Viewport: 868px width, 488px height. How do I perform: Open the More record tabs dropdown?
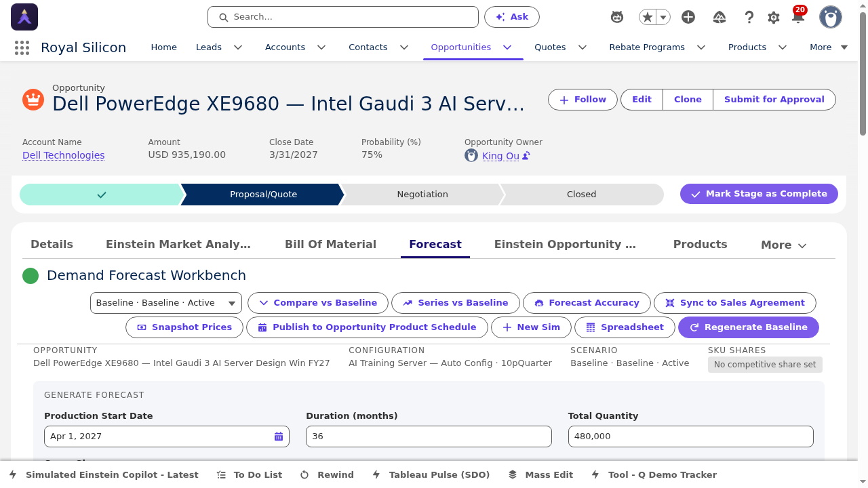point(783,245)
